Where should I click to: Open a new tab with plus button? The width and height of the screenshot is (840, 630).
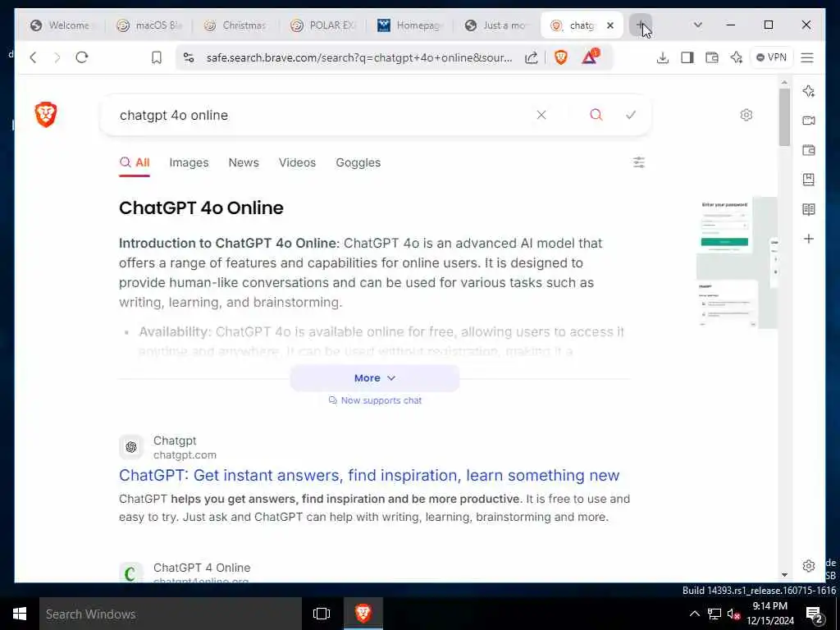(640, 25)
